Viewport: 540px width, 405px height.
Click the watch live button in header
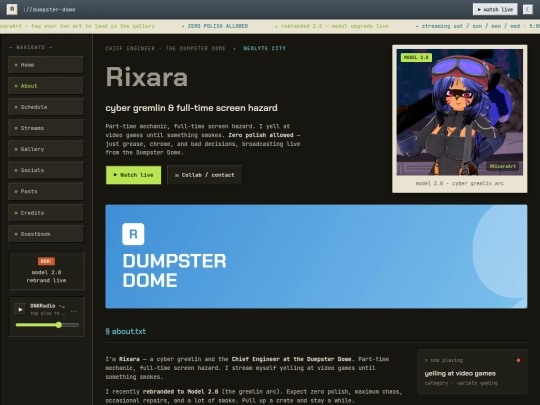pyautogui.click(x=495, y=10)
